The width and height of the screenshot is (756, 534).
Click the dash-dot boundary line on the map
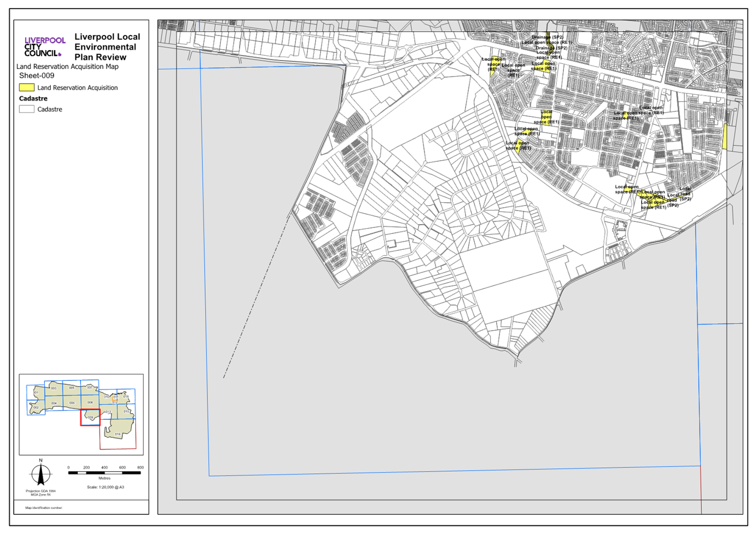coord(257,296)
